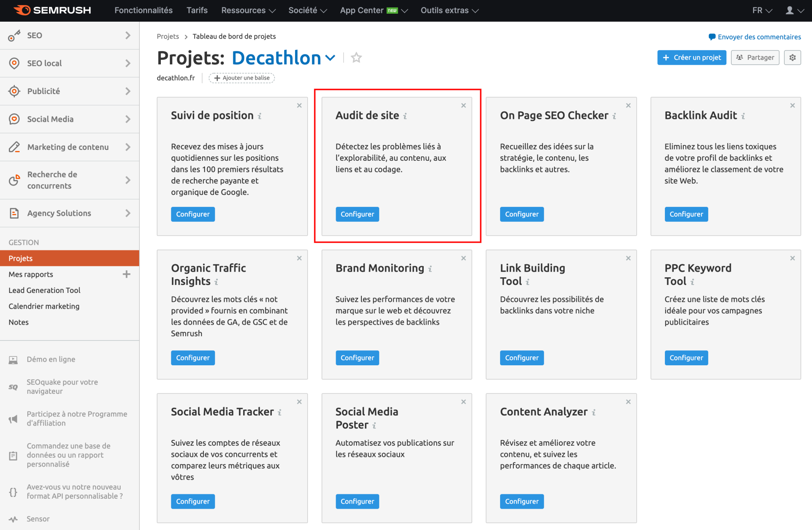Open SEO local via its pin icon
812x530 pixels.
(14, 63)
